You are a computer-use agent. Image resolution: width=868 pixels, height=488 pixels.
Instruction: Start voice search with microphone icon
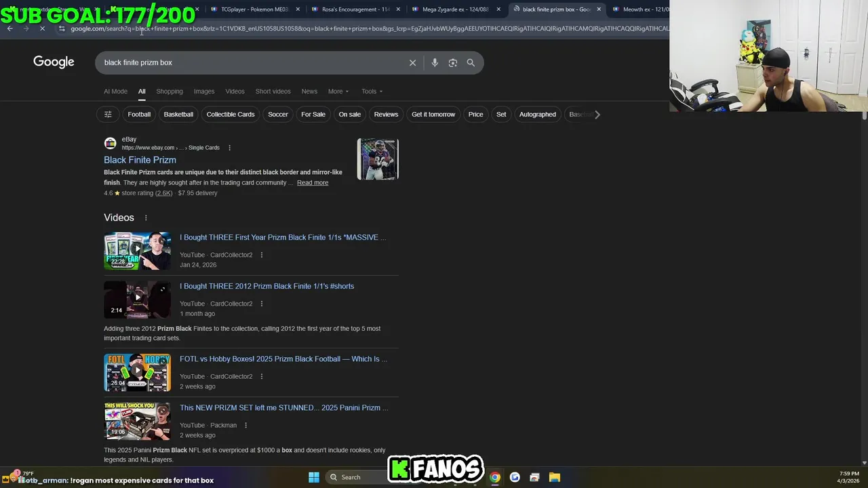pos(435,62)
